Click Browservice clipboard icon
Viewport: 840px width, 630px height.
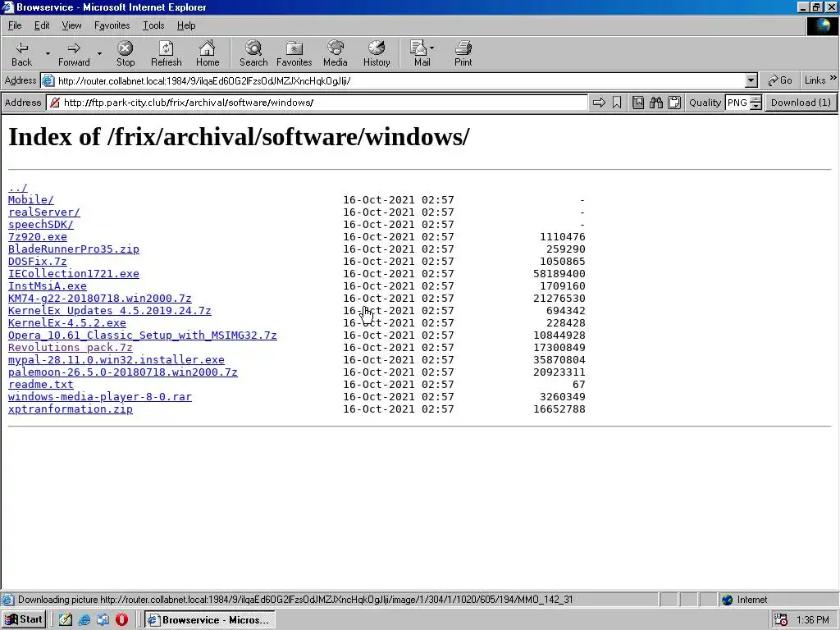(674, 103)
